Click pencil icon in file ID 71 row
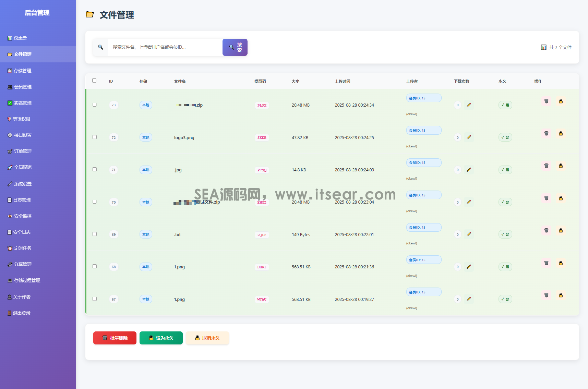The width and height of the screenshot is (588, 389). (x=469, y=170)
